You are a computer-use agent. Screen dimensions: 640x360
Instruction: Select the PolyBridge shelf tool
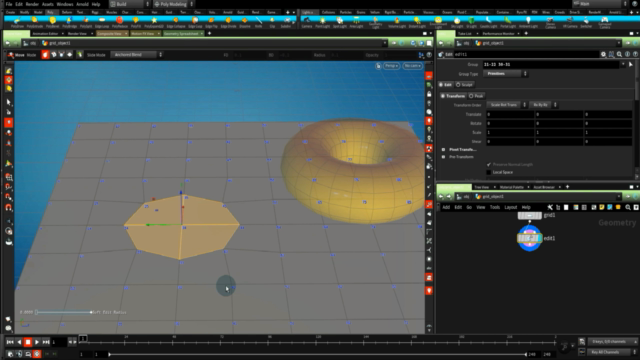(x=69, y=22)
